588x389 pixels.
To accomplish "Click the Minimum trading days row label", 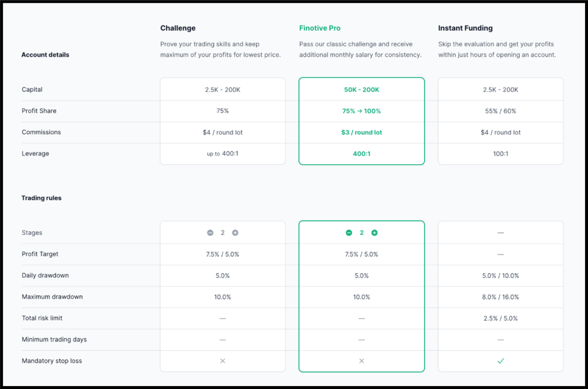I will (x=55, y=340).
